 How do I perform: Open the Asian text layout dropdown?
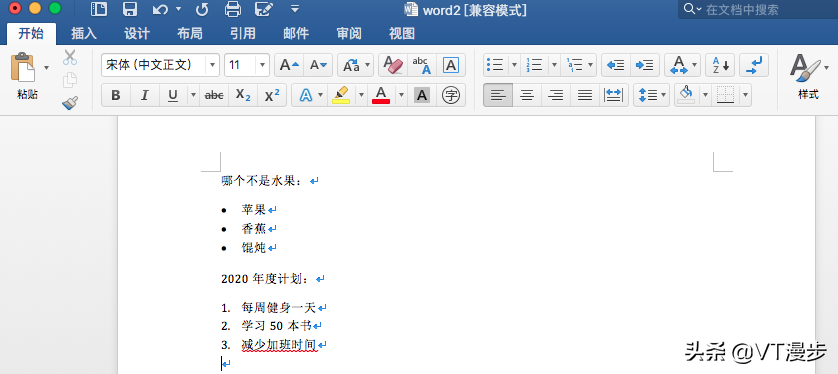[x=682, y=65]
